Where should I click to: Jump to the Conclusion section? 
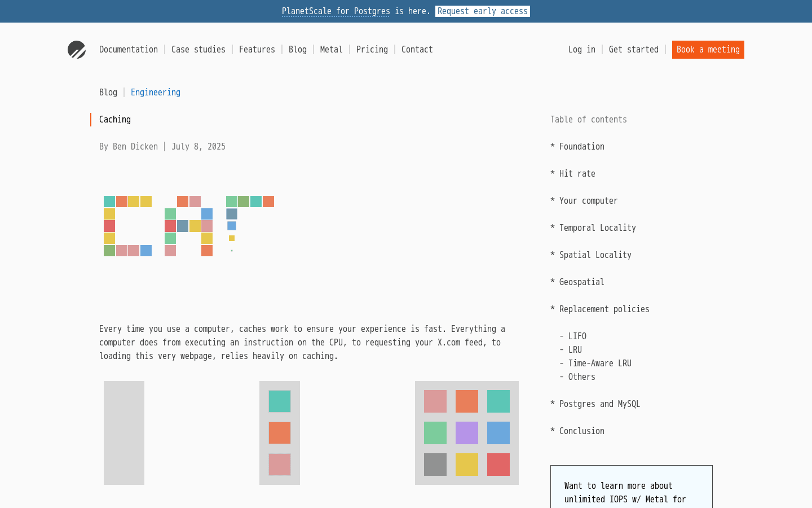point(581,431)
